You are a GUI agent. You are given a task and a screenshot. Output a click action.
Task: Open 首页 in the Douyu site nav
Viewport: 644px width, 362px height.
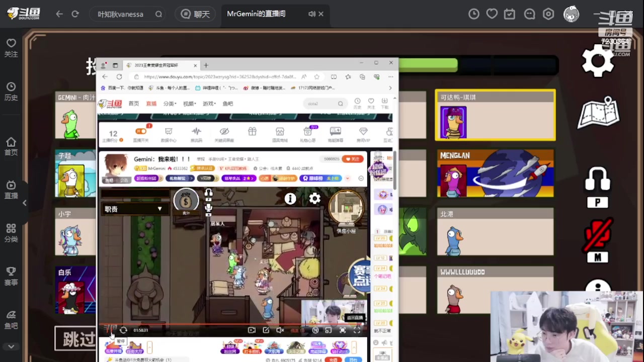click(x=134, y=104)
